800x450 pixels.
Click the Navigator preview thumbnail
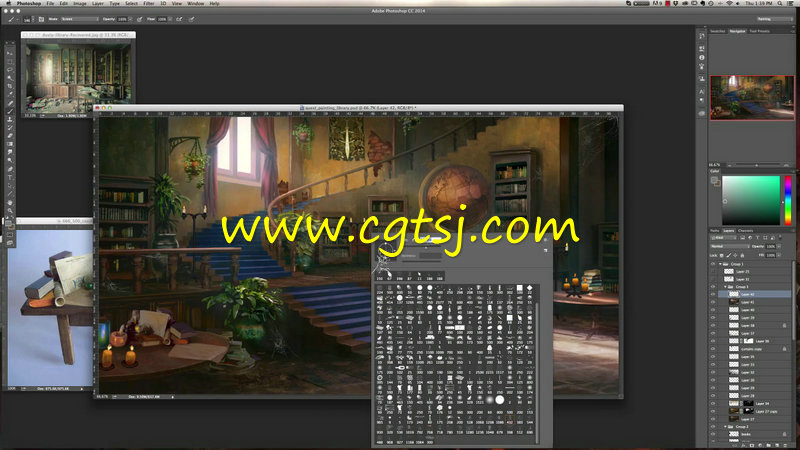pyautogui.click(x=752, y=97)
